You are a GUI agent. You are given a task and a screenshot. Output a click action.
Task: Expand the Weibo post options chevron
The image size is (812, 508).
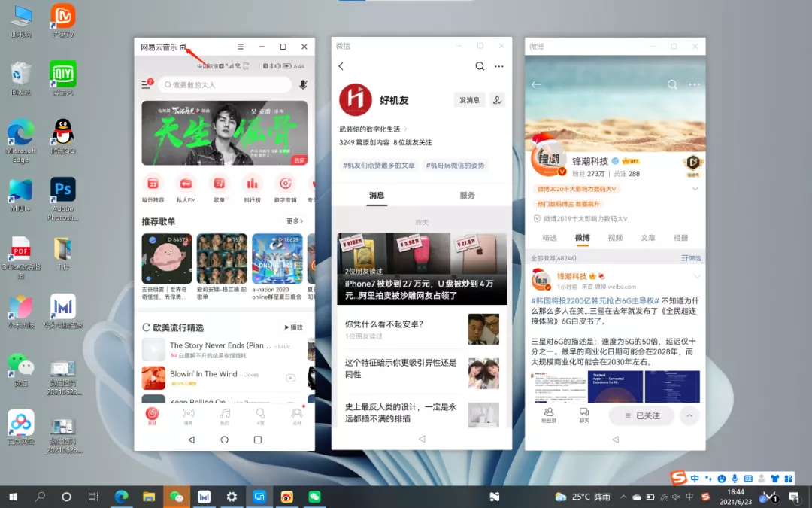pos(696,276)
